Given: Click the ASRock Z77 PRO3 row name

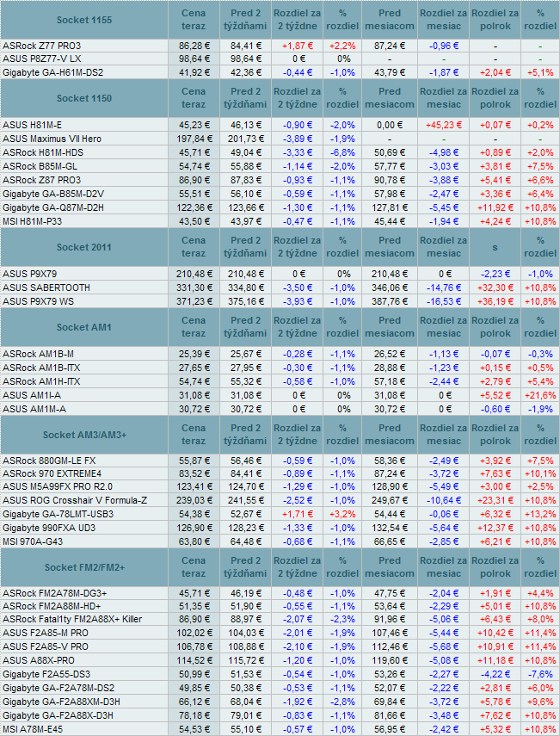Looking at the screenshot, I should [42, 46].
